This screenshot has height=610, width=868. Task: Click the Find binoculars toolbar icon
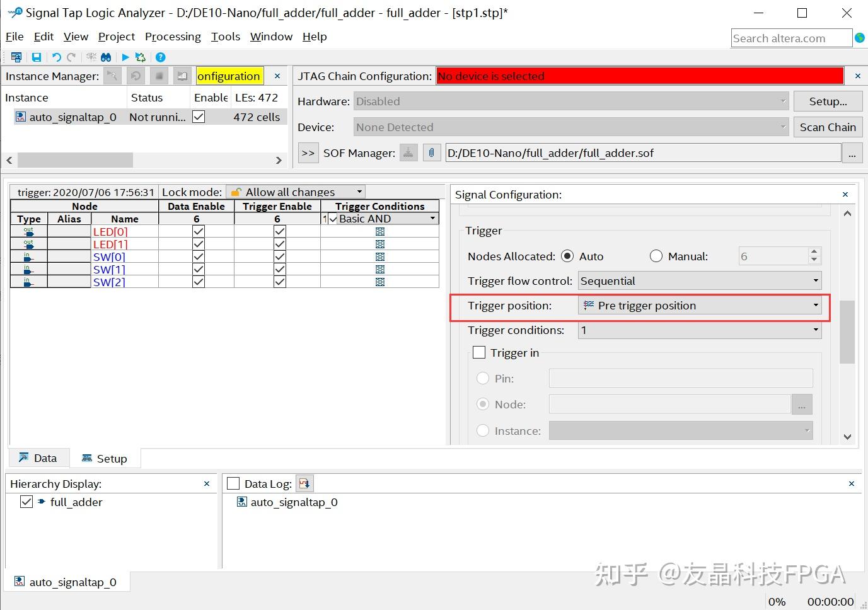click(106, 57)
